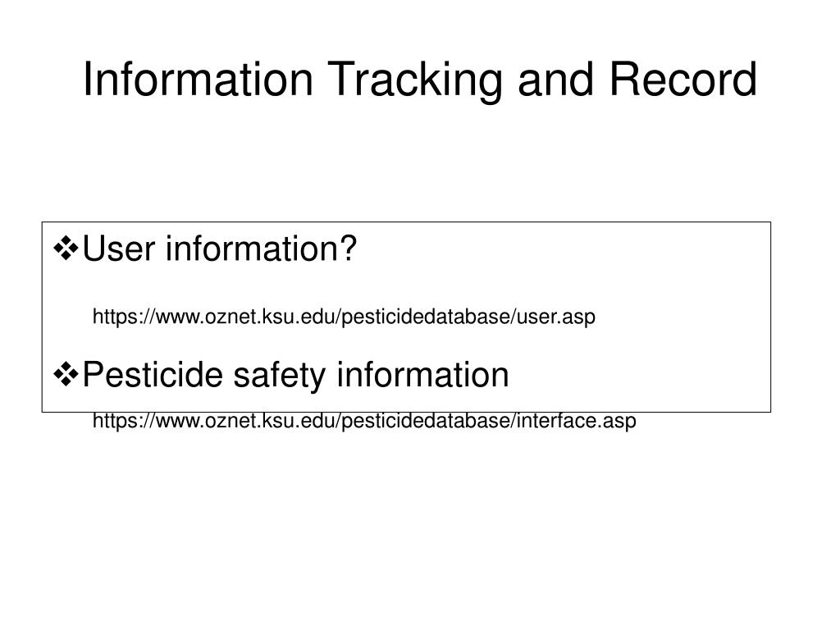
Task: Select the User information? bullet text
Action: (219, 249)
